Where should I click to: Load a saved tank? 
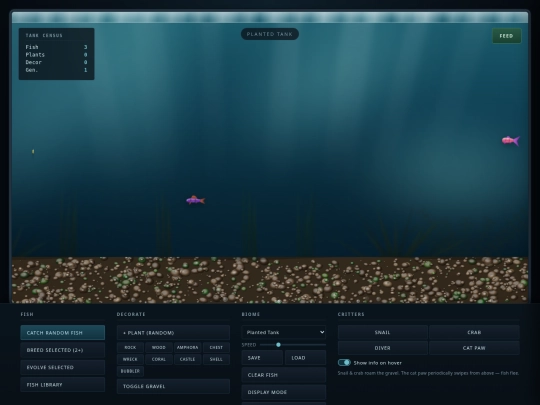tap(305, 358)
